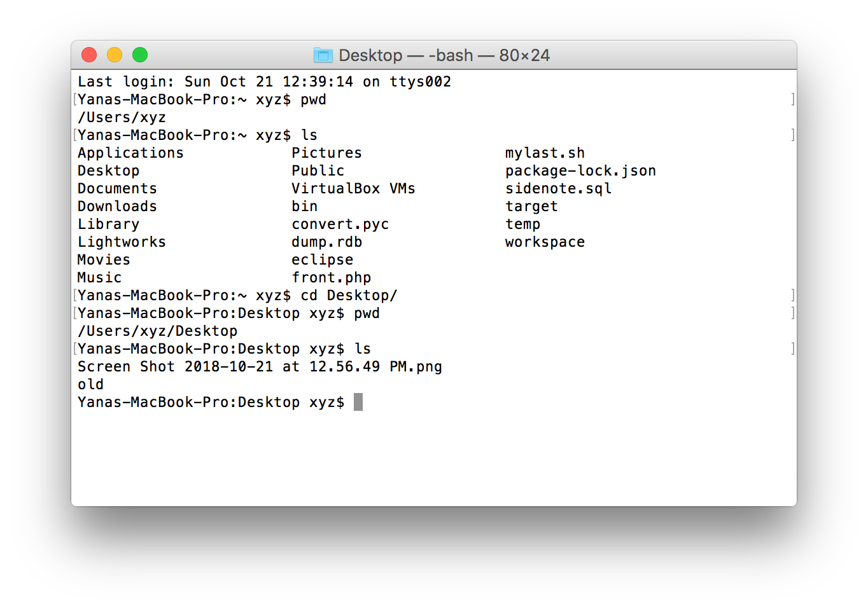This screenshot has width=868, height=608.
Task: Click the mylast.sh file name
Action: tap(545, 153)
